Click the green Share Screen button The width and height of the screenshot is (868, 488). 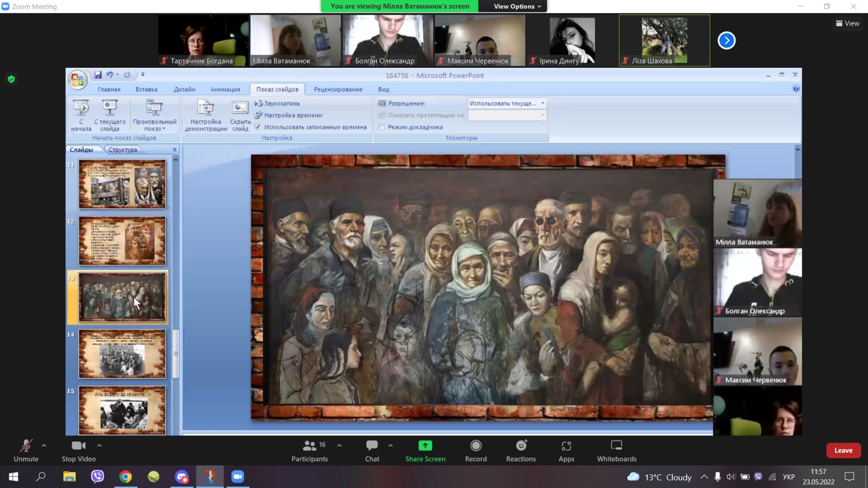click(x=425, y=451)
